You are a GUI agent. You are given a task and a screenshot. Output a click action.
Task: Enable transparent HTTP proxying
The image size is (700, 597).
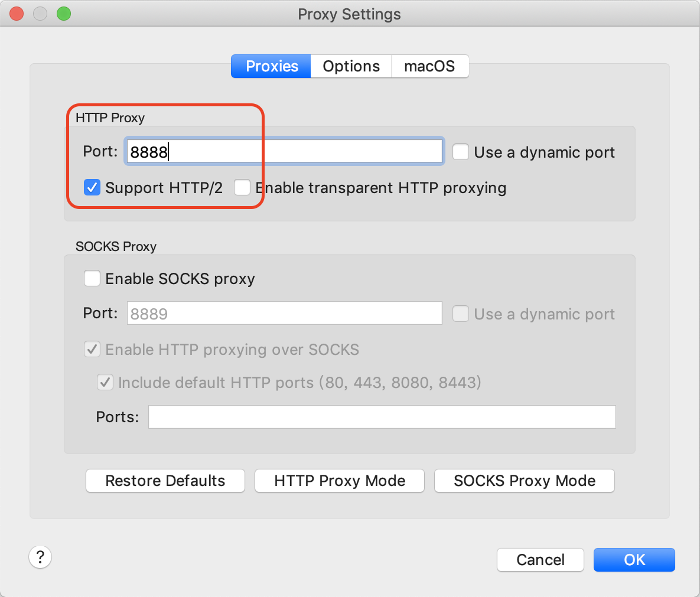(x=242, y=187)
